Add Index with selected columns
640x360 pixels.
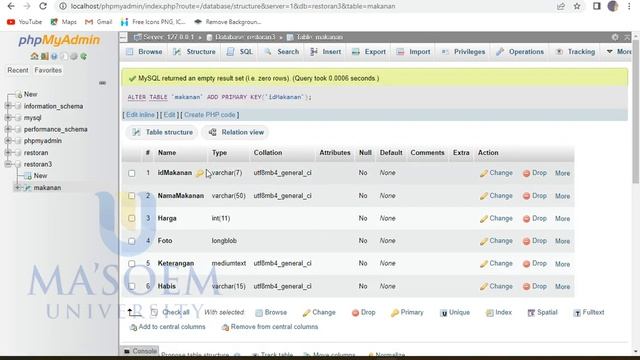click(x=499, y=312)
